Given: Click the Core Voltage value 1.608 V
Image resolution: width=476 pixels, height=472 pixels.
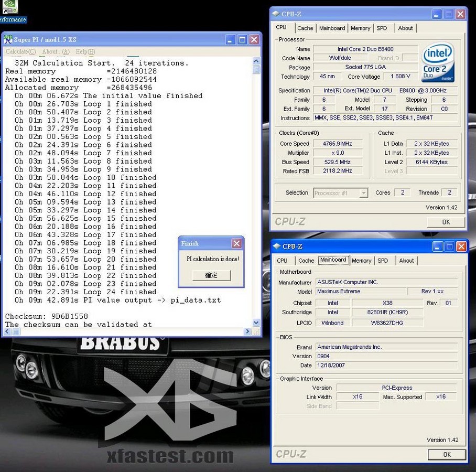Looking at the screenshot, I should 401,76.
